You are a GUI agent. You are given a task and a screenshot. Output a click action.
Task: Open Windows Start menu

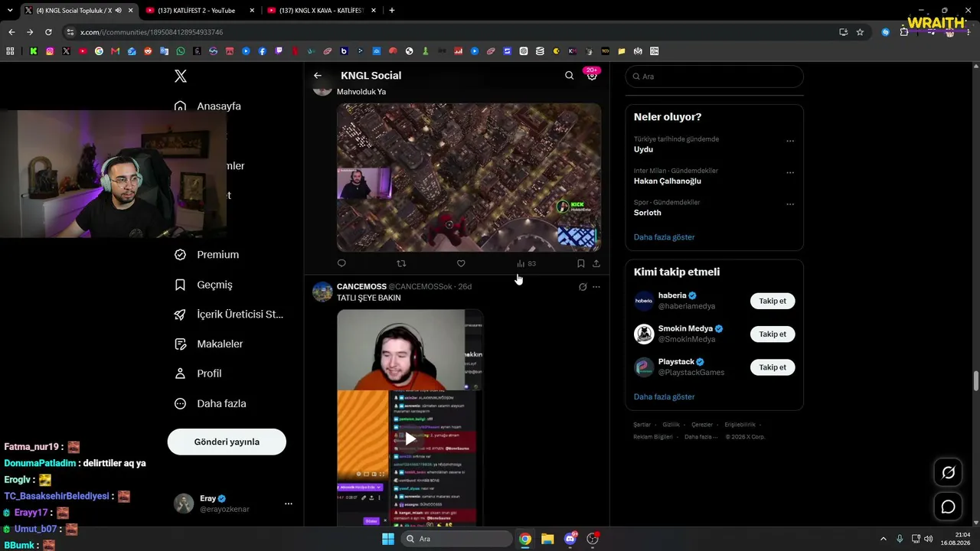tap(388, 539)
